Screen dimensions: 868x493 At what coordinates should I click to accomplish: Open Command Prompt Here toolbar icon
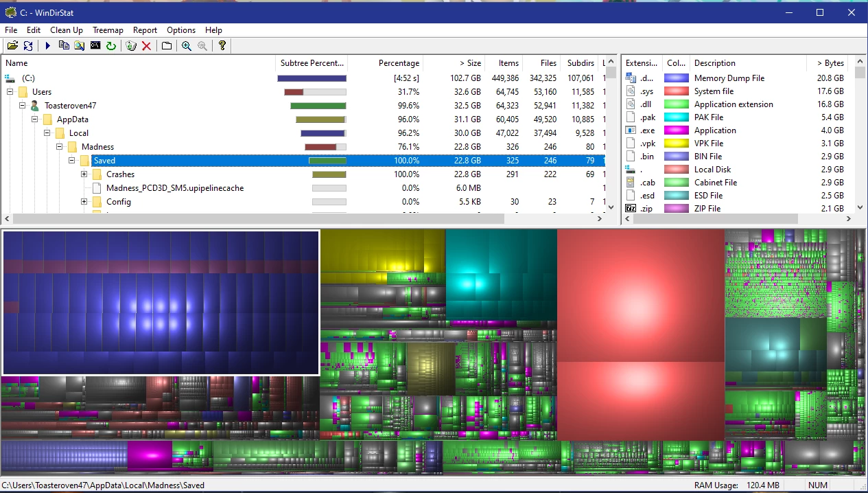[x=95, y=46]
